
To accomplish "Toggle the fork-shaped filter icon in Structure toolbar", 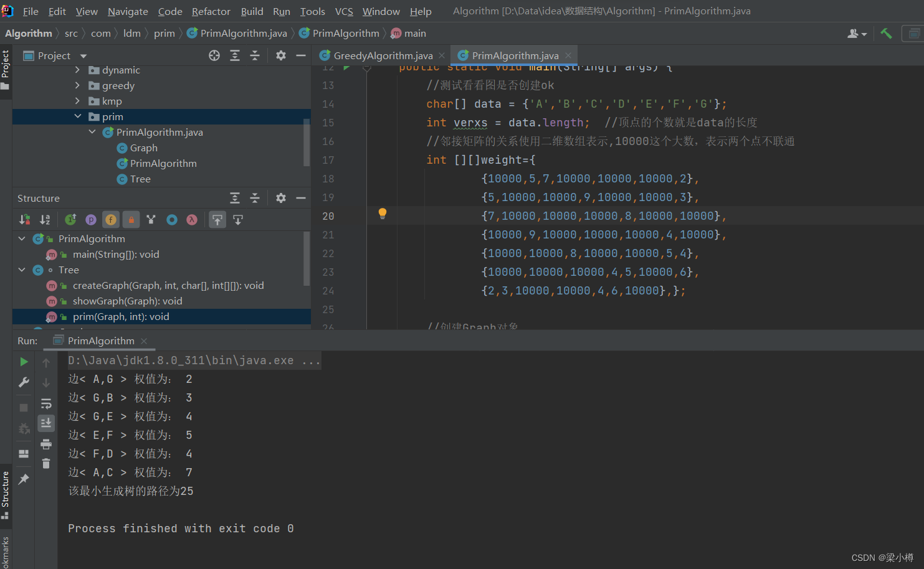I will pos(151,220).
